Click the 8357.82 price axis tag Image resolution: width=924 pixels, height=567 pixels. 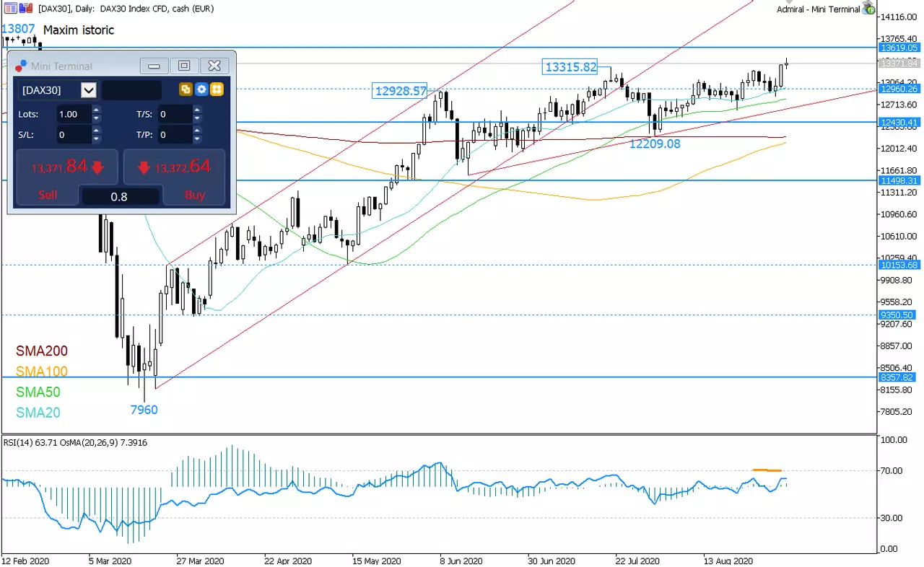[x=897, y=377]
